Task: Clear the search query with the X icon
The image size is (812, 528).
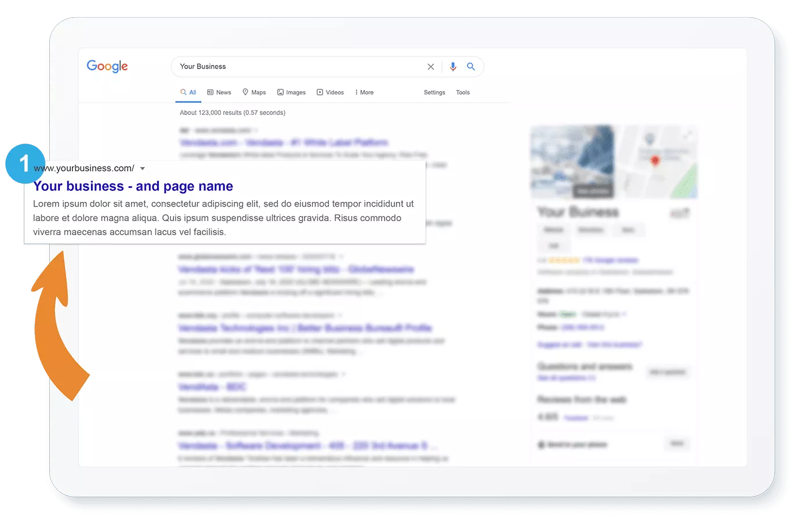Action: (x=431, y=67)
